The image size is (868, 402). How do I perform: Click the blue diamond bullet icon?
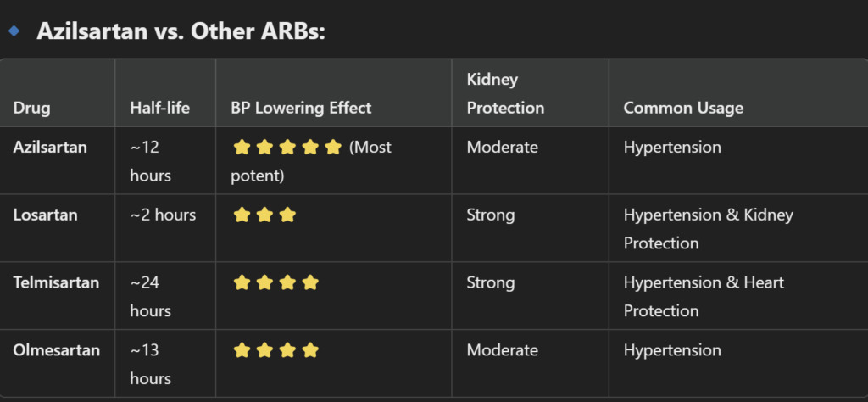14,31
